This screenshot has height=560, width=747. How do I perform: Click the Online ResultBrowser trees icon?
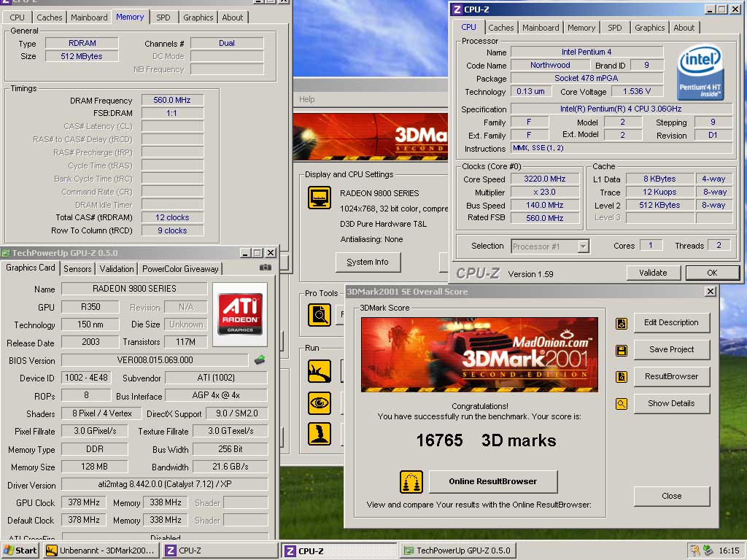(x=411, y=482)
